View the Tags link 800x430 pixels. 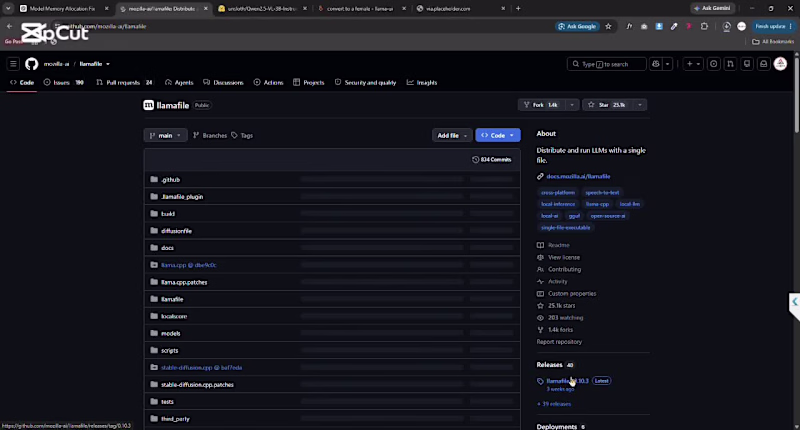coord(242,136)
